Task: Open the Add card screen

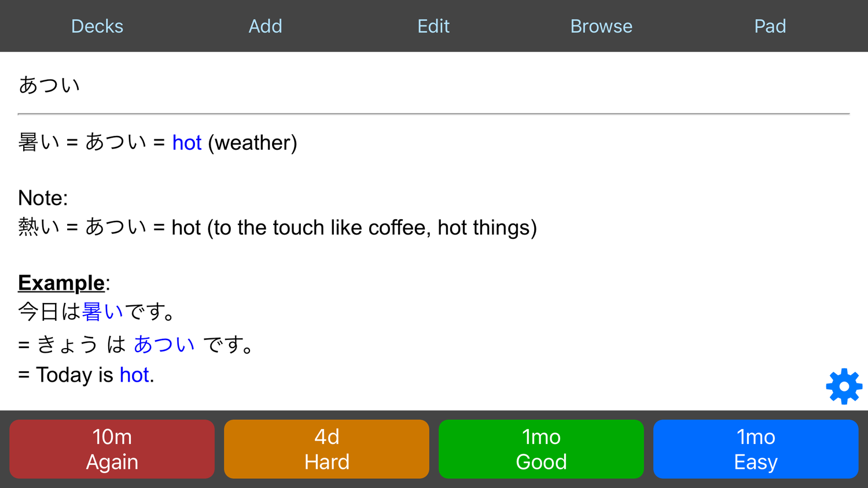Action: pyautogui.click(x=265, y=26)
